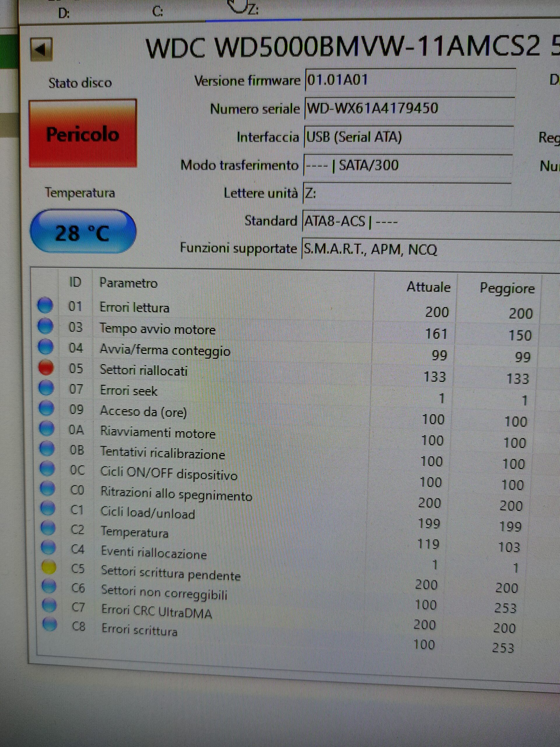Select the Z: drive tab

coord(253,9)
